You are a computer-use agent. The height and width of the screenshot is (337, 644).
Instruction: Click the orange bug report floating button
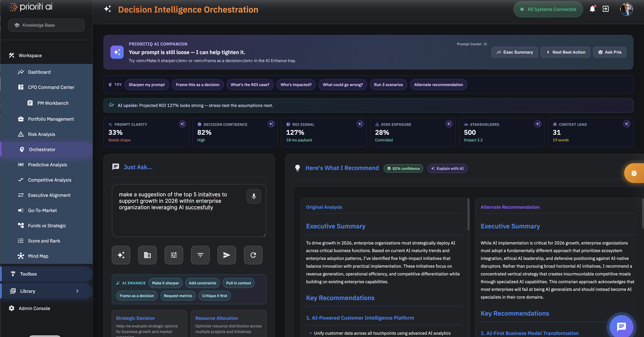(634, 173)
